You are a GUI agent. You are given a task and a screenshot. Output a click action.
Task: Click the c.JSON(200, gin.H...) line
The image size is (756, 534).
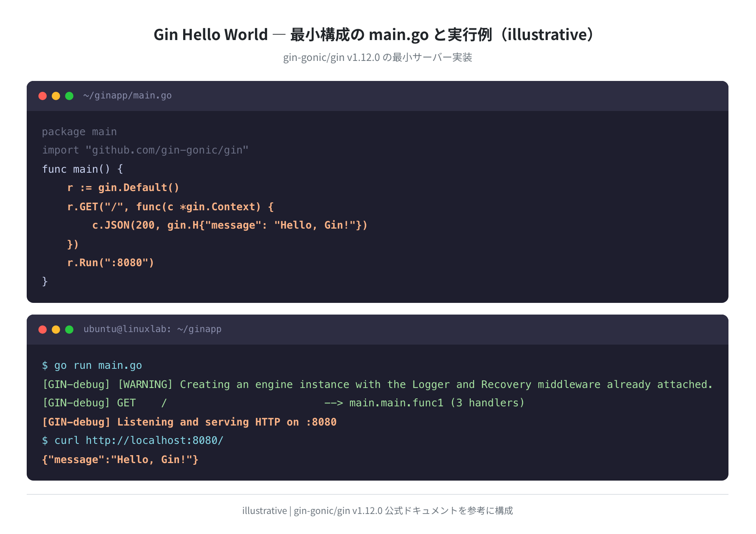click(230, 225)
